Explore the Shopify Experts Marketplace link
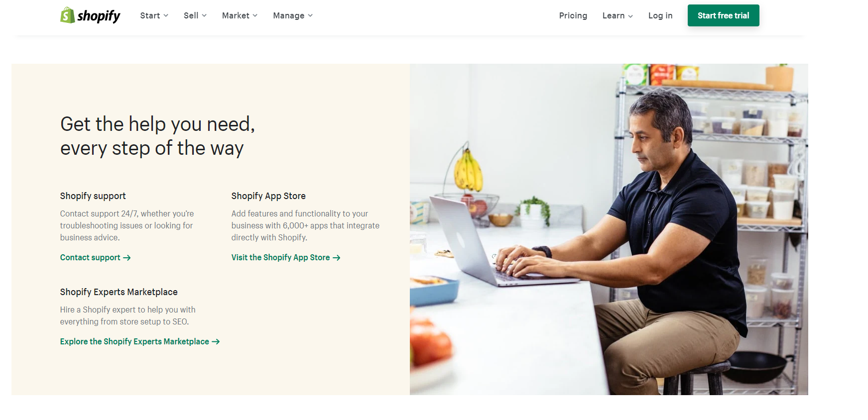Screen dimensions: 868x420 point(134,342)
